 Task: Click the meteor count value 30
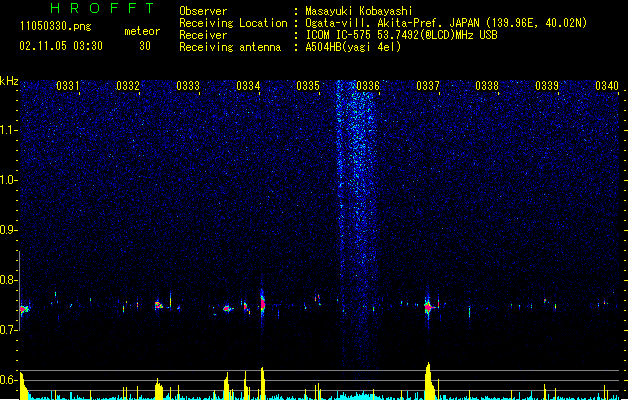(145, 46)
